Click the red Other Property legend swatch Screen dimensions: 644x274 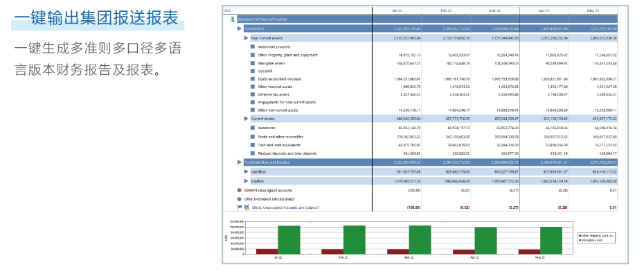click(x=580, y=236)
